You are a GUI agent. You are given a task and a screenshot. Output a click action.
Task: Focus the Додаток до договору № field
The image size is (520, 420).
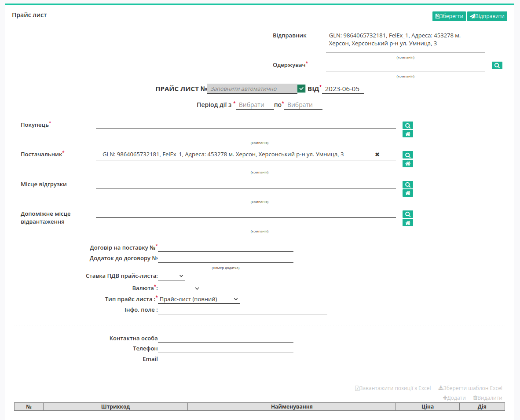click(226, 258)
